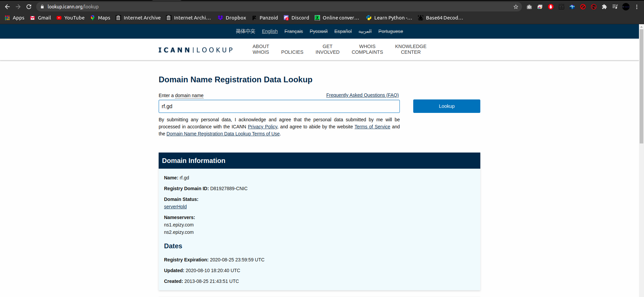Open the Frequently Asked Questions link
The height and width of the screenshot is (297, 644).
[362, 95]
